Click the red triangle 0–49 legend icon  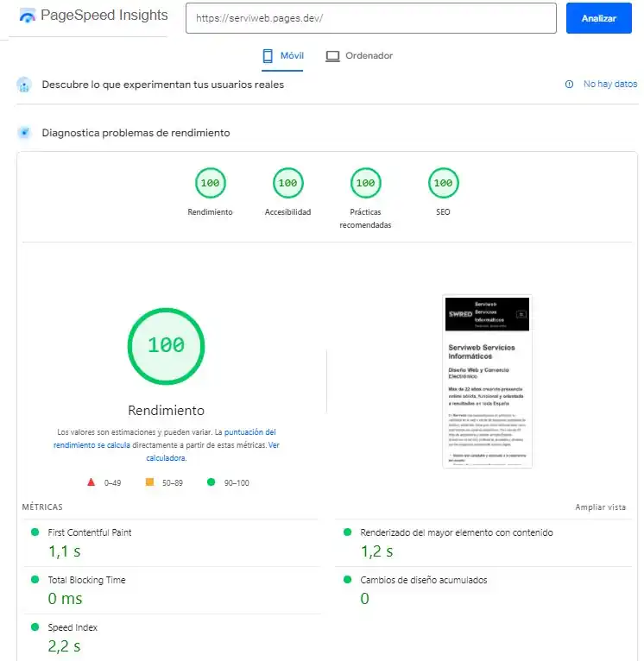[x=91, y=482]
